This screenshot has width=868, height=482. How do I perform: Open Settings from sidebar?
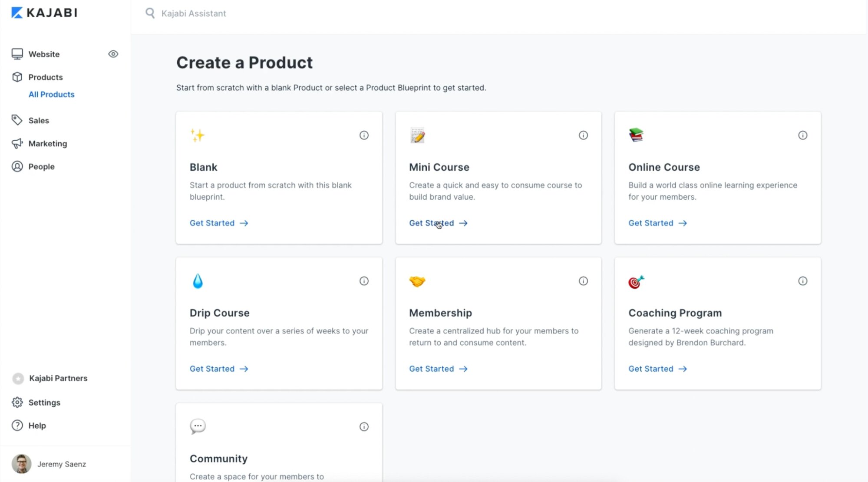pyautogui.click(x=44, y=403)
